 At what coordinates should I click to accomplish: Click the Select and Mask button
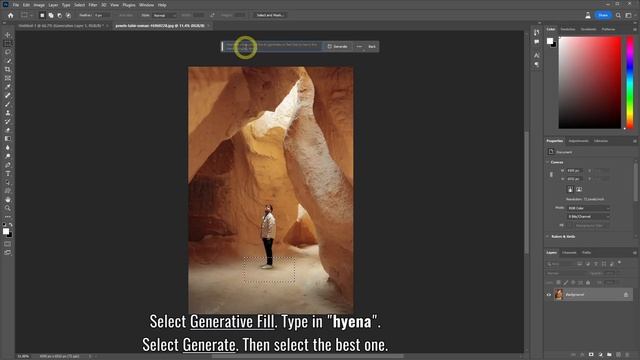[269, 15]
